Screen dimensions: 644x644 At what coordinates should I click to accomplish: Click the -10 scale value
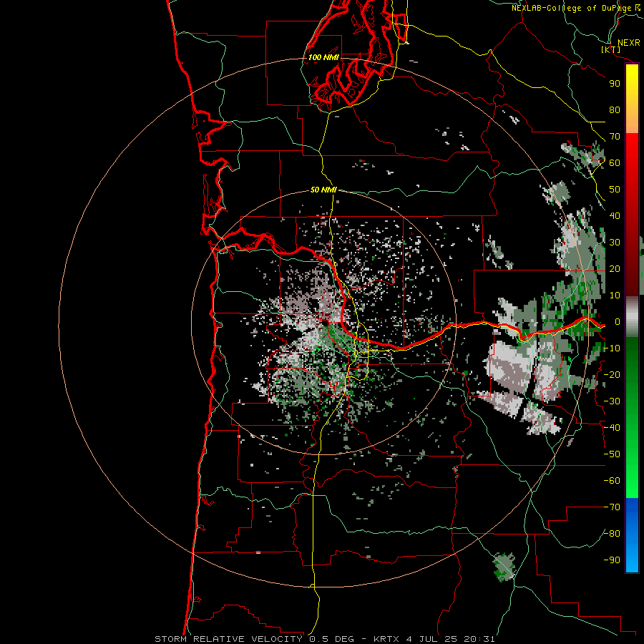612,348
